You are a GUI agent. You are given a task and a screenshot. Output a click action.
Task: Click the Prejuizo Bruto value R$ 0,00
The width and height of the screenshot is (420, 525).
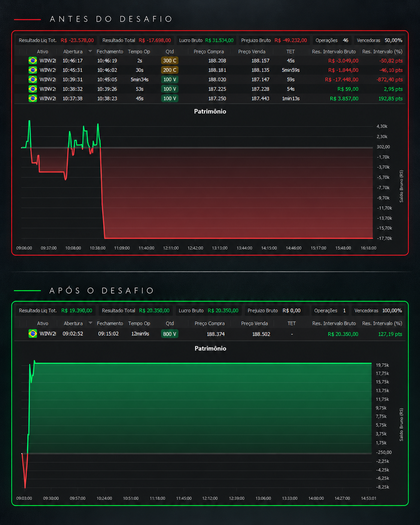point(292,310)
